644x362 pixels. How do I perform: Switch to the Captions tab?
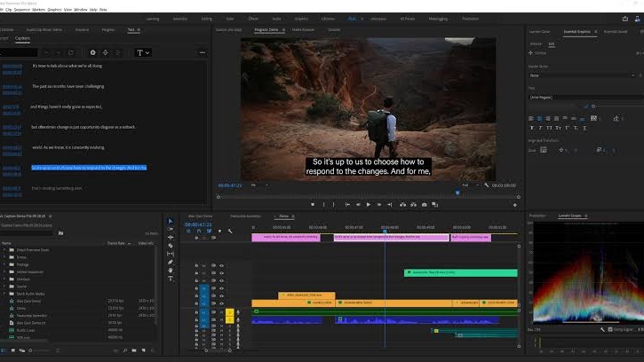point(22,38)
